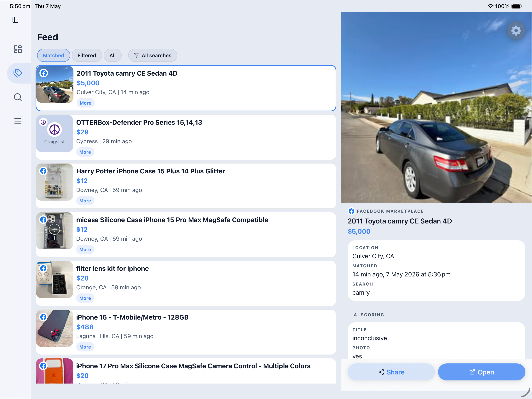Click the Feed page heading
This screenshot has height=399, width=532.
click(48, 37)
